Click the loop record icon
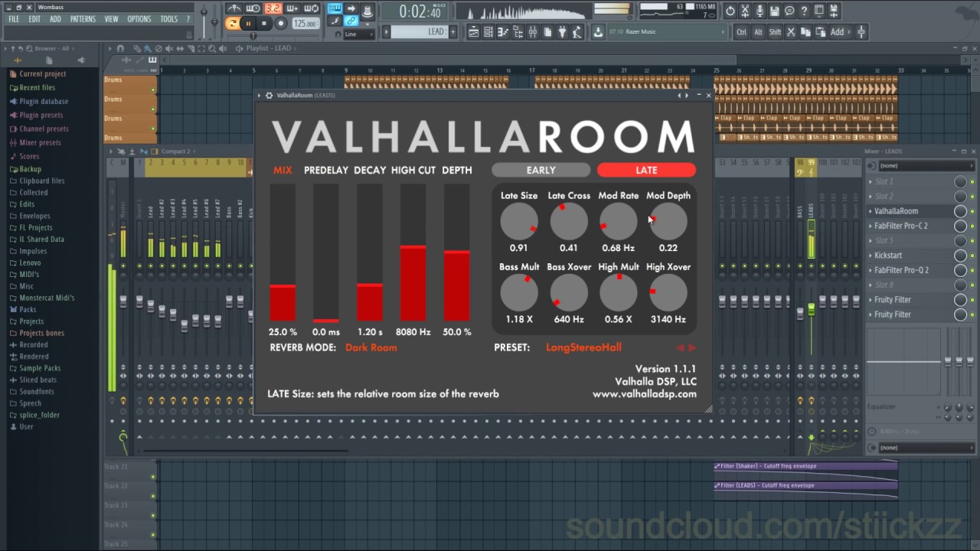This screenshot has width=980, height=551. (311, 8)
